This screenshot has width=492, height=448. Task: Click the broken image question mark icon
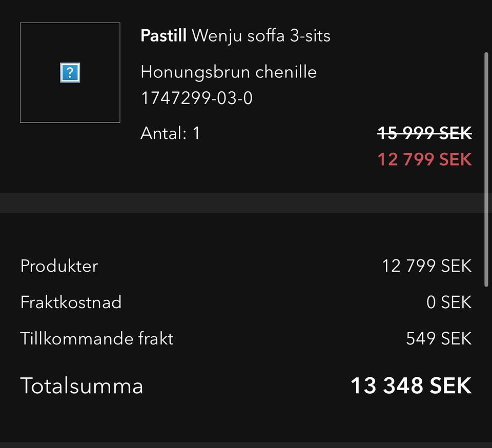(x=70, y=73)
